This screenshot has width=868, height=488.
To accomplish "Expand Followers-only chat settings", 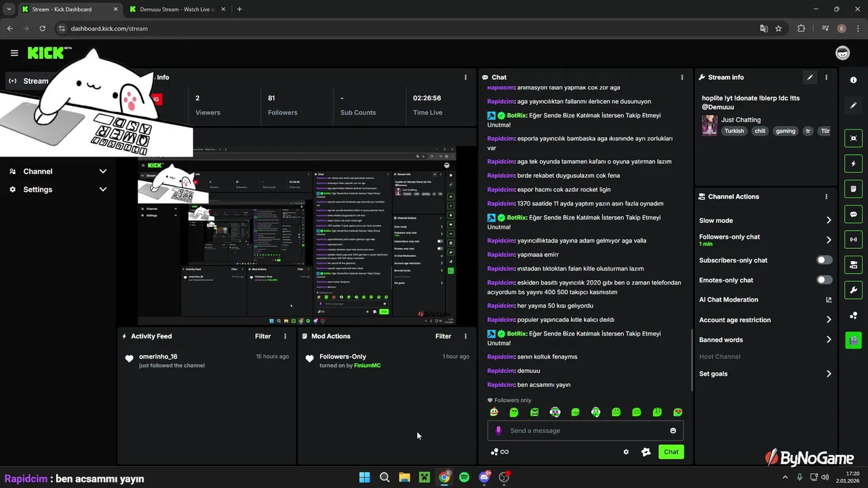I will (x=829, y=240).
